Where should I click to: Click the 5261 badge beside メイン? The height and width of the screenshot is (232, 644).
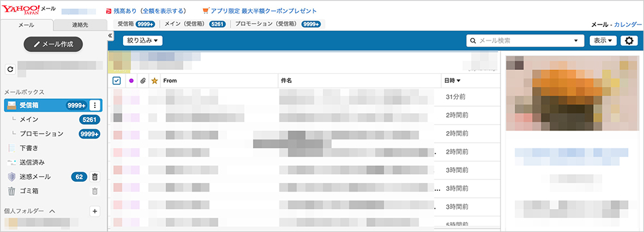90,120
